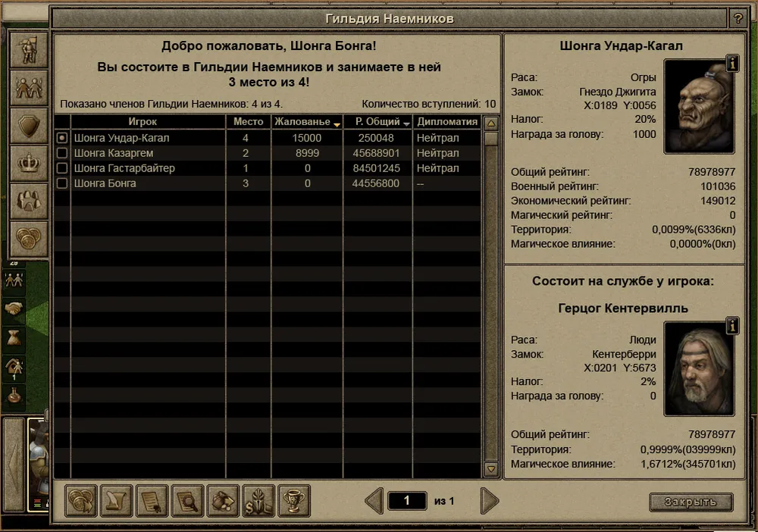758x532 pixels.
Task: Click castle name Гнездо Джигита
Action: pyautogui.click(x=617, y=92)
